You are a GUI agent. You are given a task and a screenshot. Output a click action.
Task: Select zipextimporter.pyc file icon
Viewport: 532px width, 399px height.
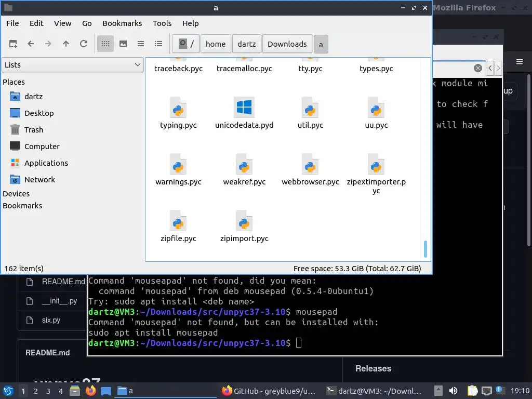click(x=376, y=165)
